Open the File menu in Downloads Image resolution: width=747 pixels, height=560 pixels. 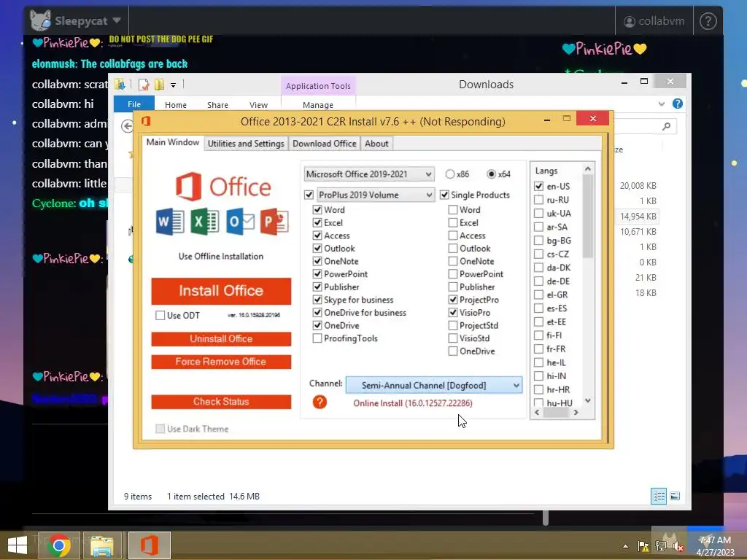134,104
